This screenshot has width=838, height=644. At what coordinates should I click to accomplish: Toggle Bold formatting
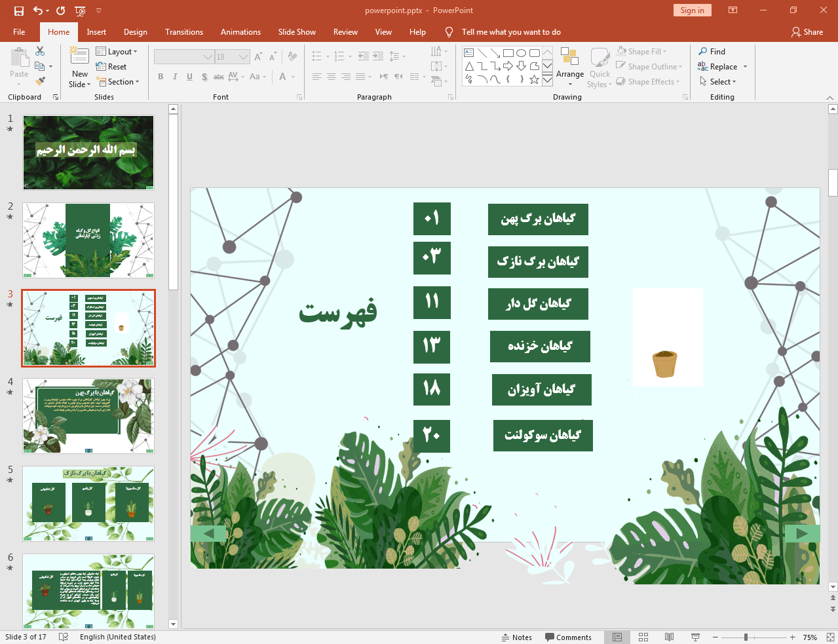click(x=161, y=77)
